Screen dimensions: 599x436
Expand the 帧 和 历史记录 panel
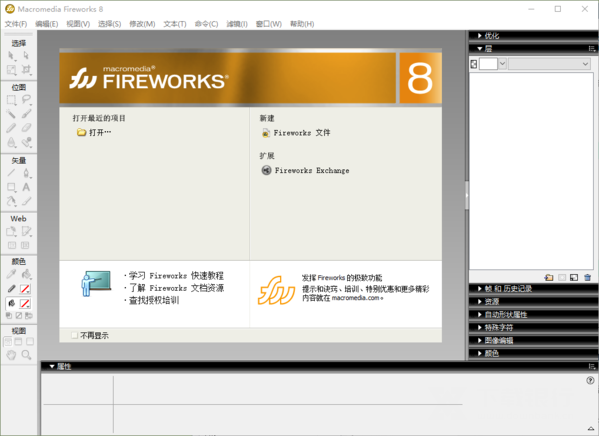tap(479, 289)
